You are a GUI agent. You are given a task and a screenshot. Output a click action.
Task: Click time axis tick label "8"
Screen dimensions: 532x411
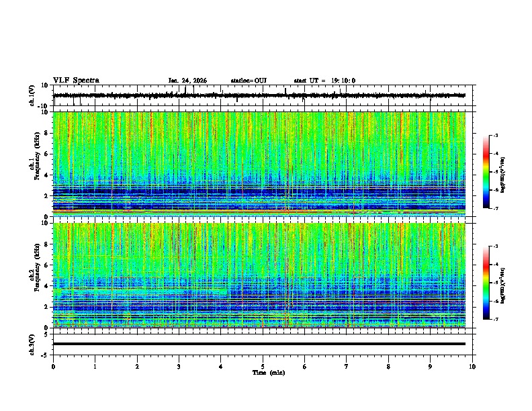tap(388, 367)
